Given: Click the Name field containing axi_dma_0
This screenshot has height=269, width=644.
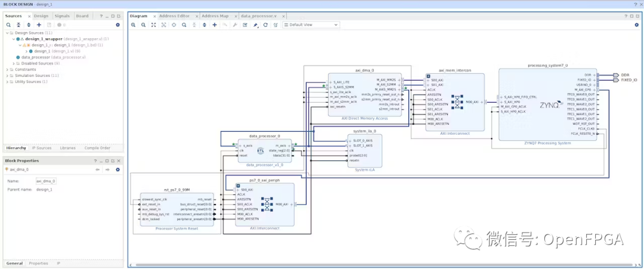Looking at the screenshot, I should [x=46, y=181].
